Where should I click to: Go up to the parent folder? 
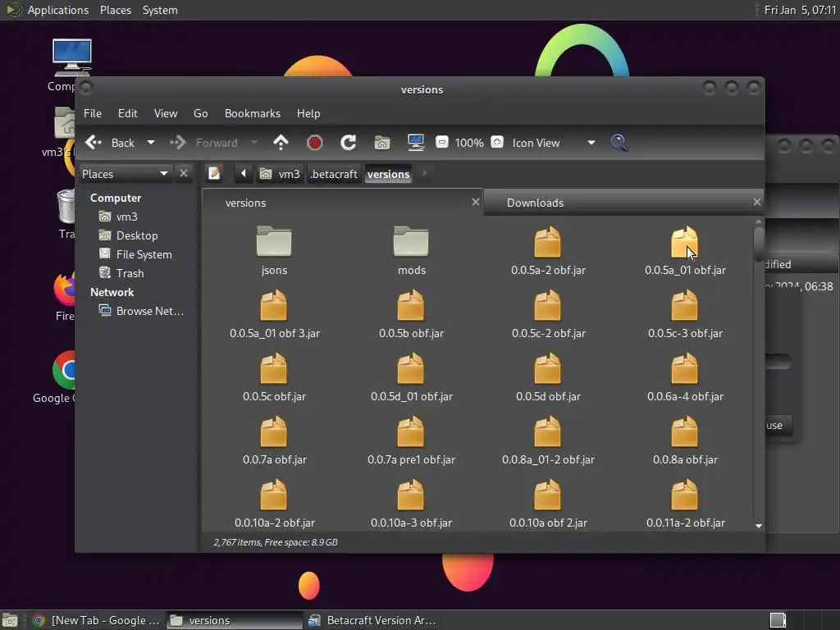[281, 143]
